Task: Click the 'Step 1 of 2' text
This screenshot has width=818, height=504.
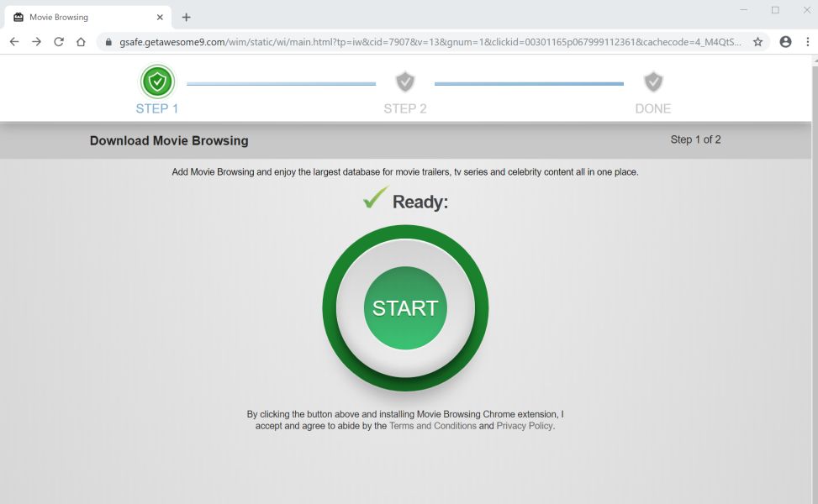Action: tap(695, 139)
